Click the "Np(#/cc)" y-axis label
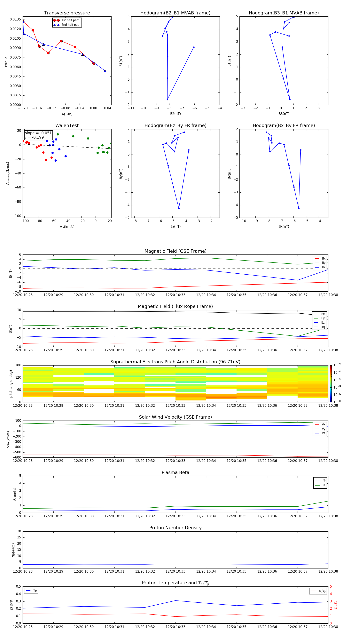 (13, 550)
